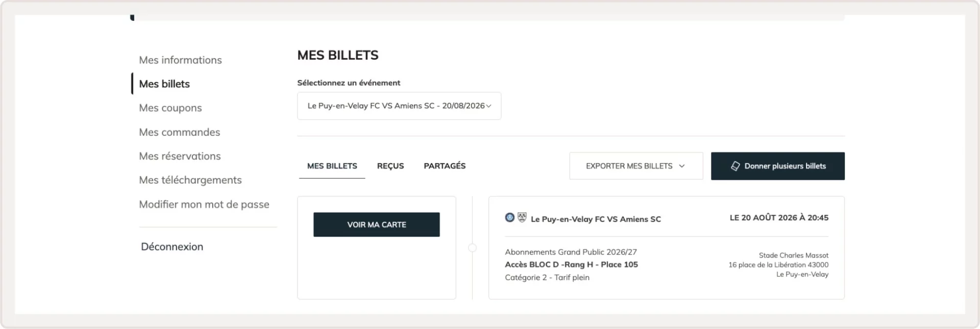
Task: Select the Mes billets tab
Action: pyautogui.click(x=332, y=166)
